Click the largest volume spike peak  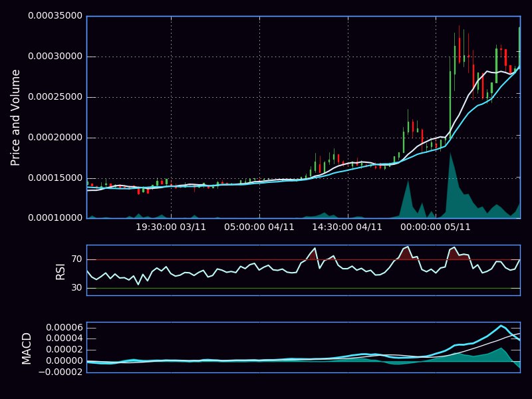tap(450, 154)
